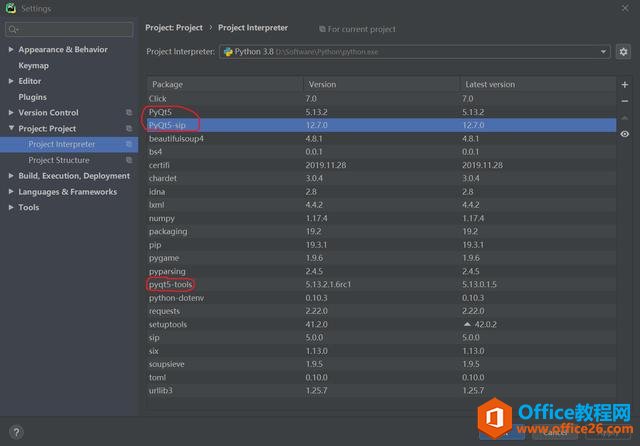Click Project: Project breadcrumb
Screen dimensions: 640x446
pos(174,28)
